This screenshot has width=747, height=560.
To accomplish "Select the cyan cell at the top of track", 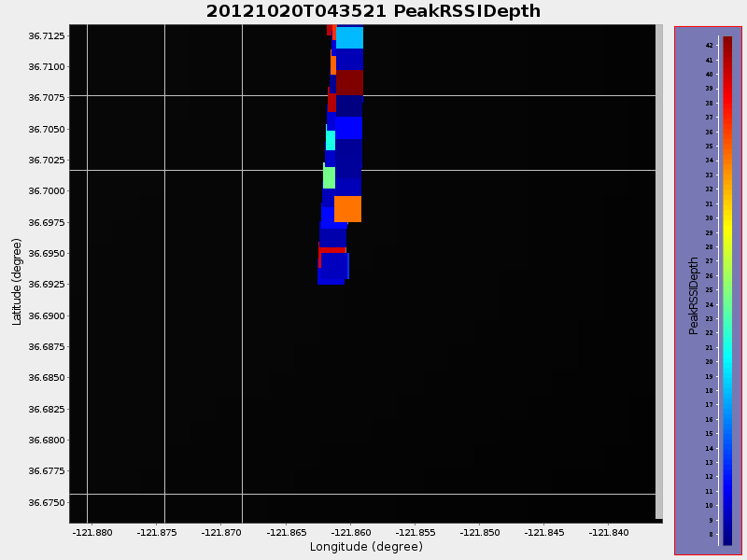I will (x=351, y=37).
